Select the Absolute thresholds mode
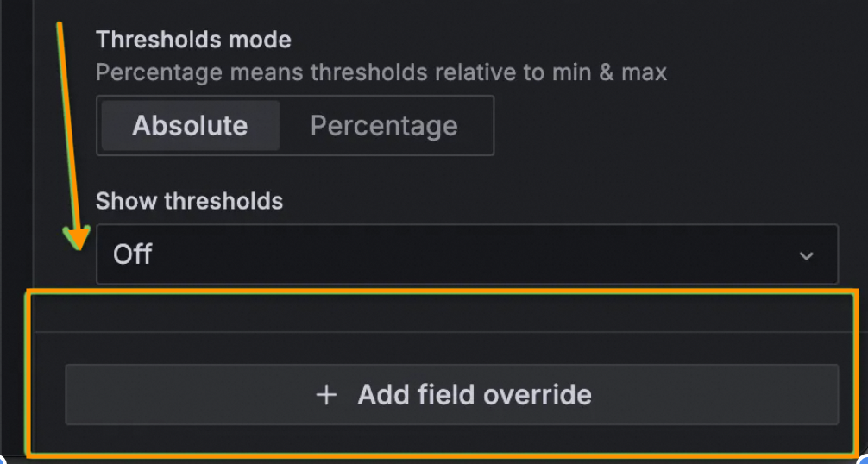Screen dimensions: 868x464 coord(190,126)
